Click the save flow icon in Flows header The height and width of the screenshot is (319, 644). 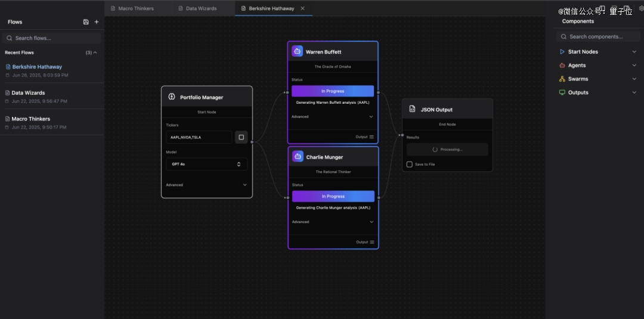click(x=86, y=22)
